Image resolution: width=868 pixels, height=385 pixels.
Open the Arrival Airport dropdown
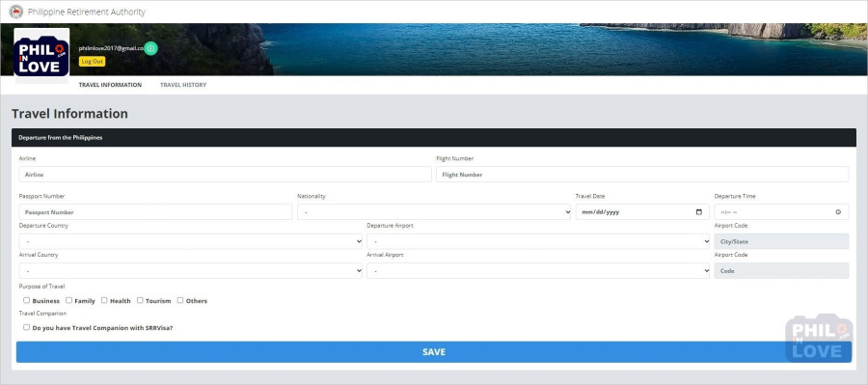click(x=538, y=271)
